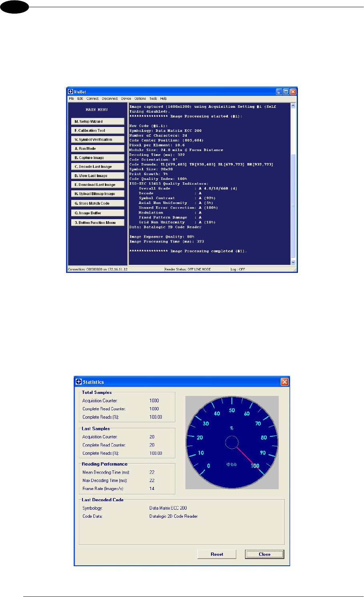
Task: Start V. Symbol Verification
Action: click(x=98, y=139)
